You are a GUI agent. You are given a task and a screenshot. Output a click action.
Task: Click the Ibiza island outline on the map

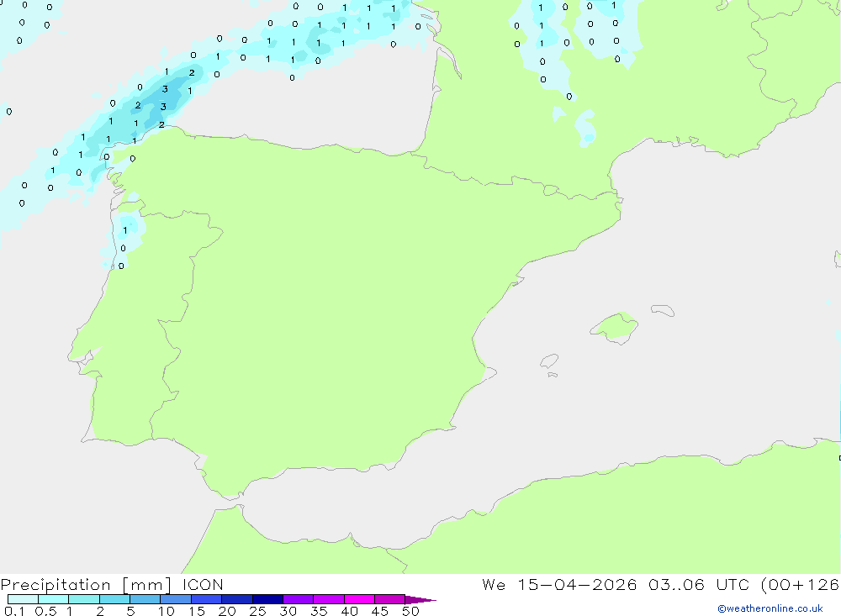point(550,361)
